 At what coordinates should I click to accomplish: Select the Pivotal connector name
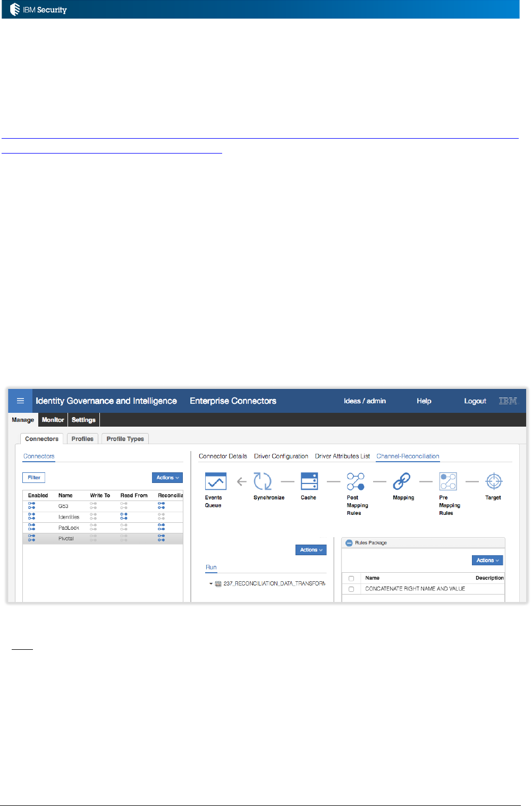(x=66, y=539)
